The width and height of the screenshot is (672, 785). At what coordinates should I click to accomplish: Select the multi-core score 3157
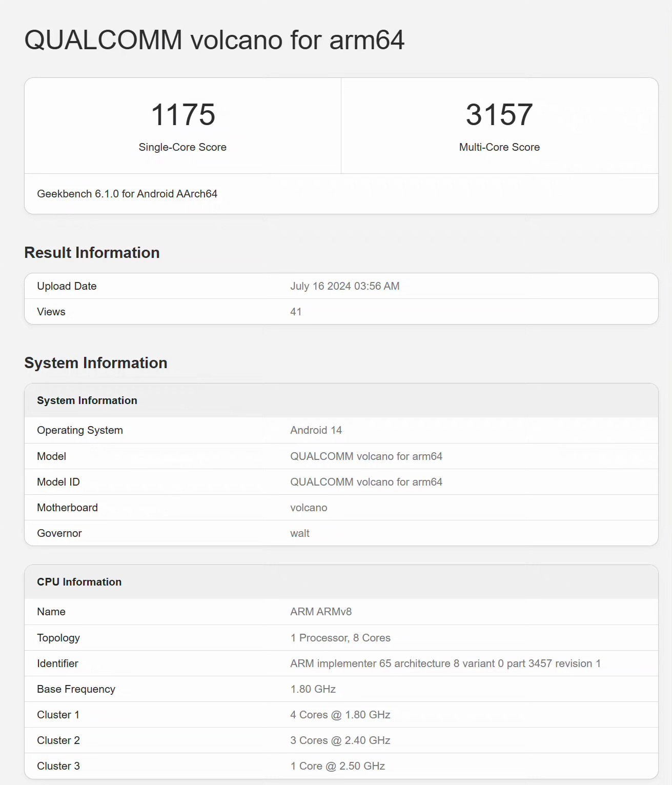499,114
